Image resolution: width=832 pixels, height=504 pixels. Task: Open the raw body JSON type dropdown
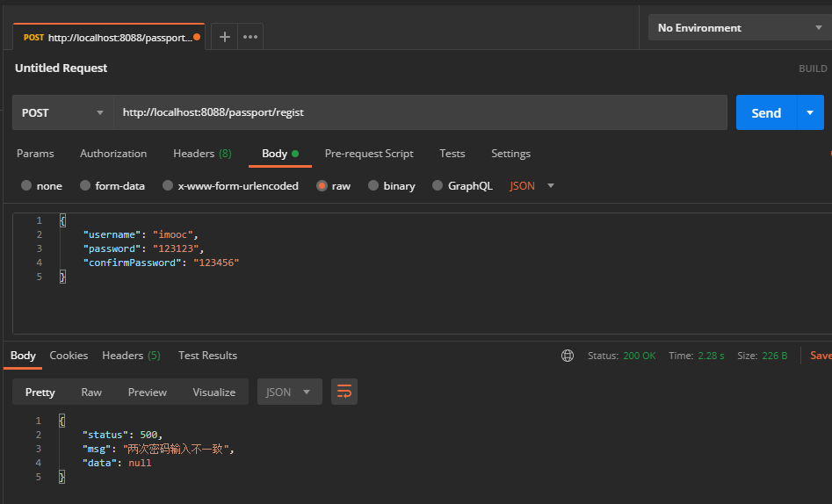(x=532, y=186)
